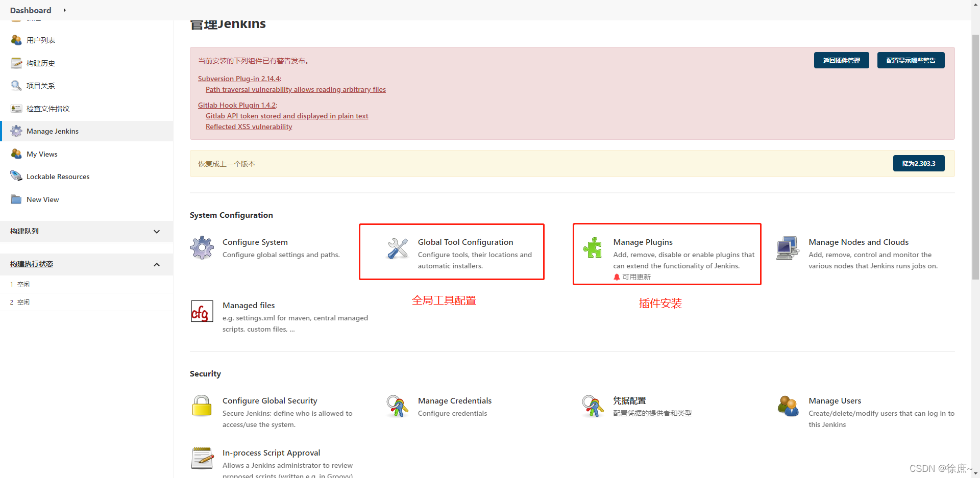Click the Manage Jenkins gear icon in sidebar
This screenshot has width=980, height=478.
point(16,131)
